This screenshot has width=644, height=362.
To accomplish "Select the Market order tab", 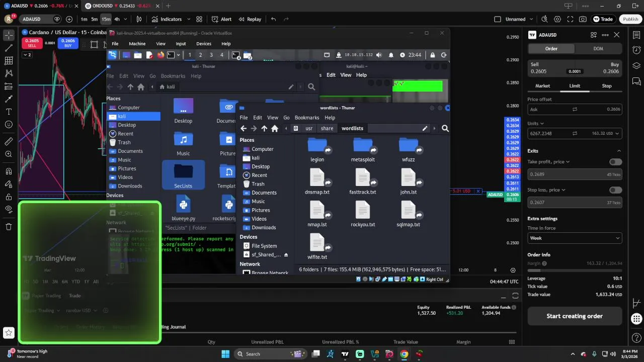I will click(x=542, y=86).
